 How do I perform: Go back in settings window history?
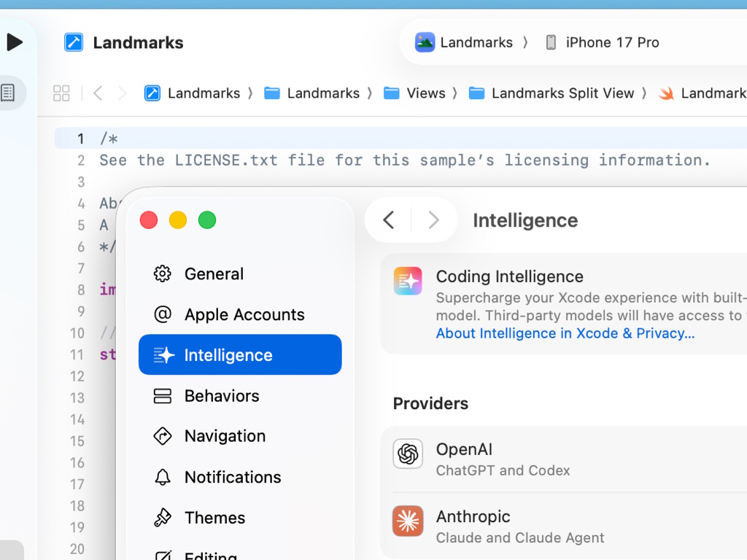pyautogui.click(x=389, y=220)
